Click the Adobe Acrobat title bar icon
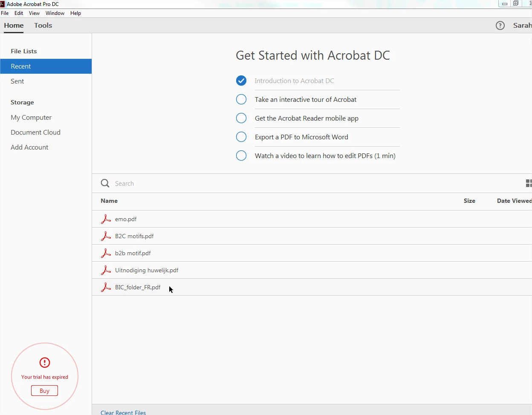The height and width of the screenshot is (415, 532). [3, 4]
